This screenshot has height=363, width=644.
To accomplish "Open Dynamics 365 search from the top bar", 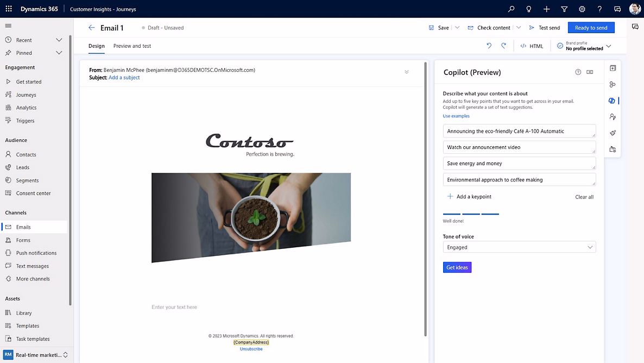I will (510, 9).
